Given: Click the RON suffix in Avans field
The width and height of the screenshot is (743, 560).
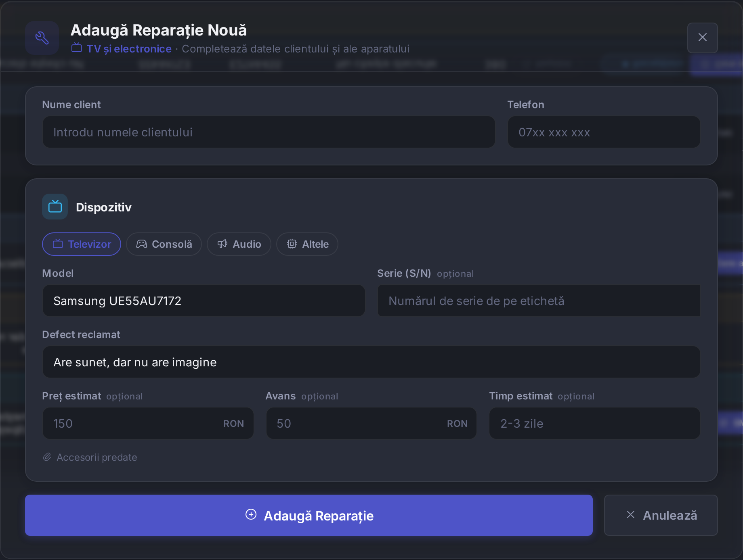Looking at the screenshot, I should 457,424.
